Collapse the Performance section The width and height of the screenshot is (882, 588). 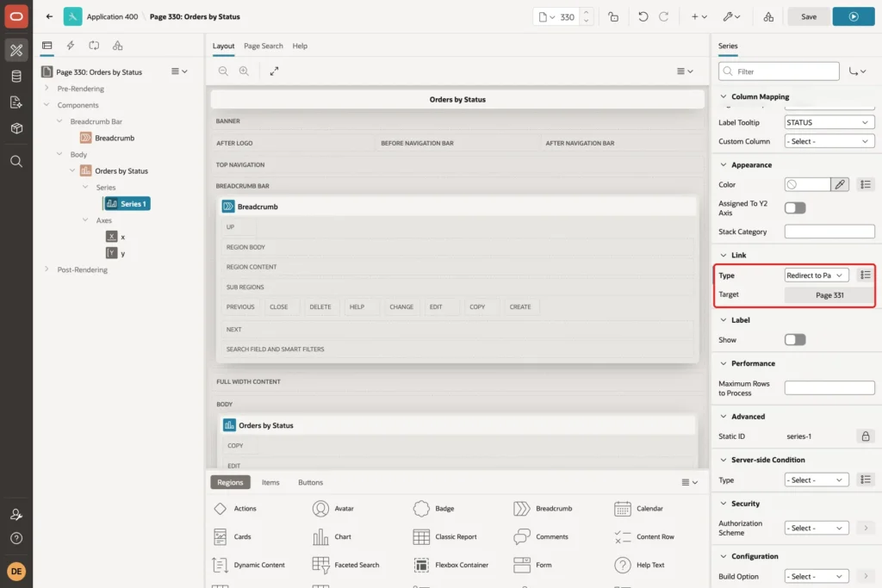click(x=724, y=363)
